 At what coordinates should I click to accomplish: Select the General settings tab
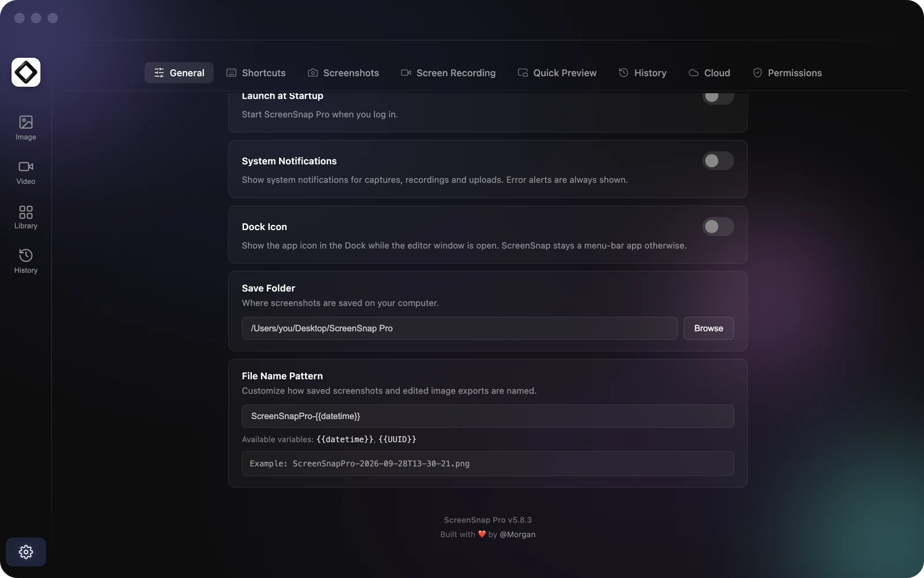(x=179, y=73)
